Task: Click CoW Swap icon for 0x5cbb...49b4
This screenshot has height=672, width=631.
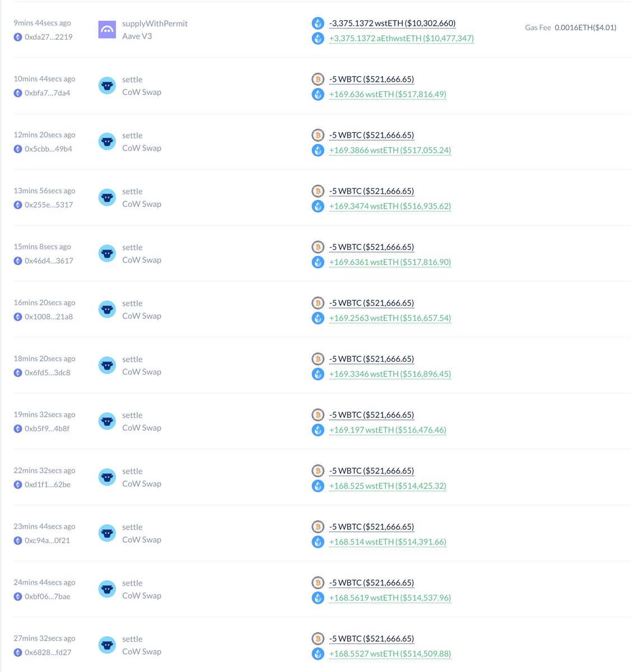Action: click(107, 142)
